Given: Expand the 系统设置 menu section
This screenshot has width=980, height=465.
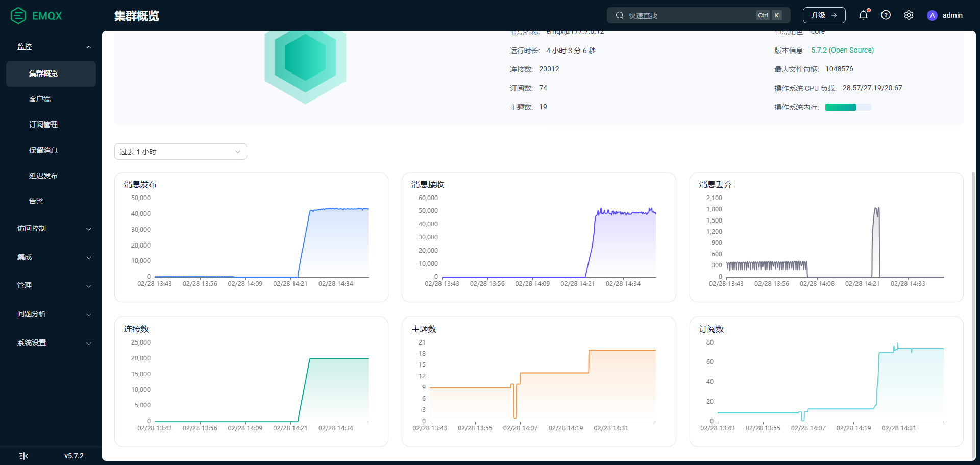Looking at the screenshot, I should point(51,343).
